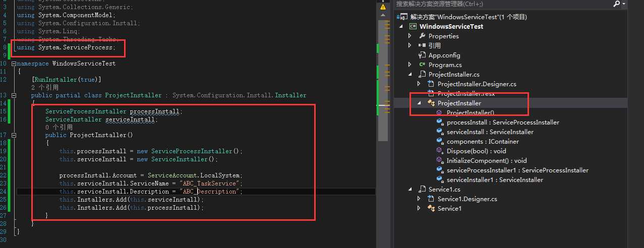Collapse the ProjectInstaller() constructor code block
This screenshot has height=248, width=644.
point(13,135)
